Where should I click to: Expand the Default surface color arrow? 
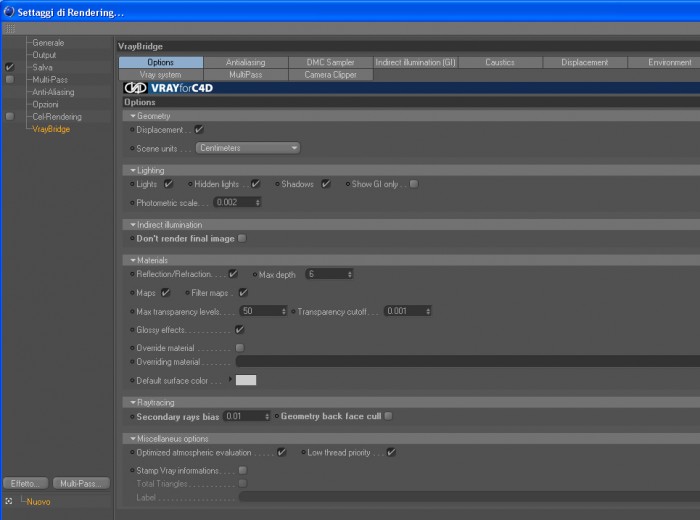230,379
